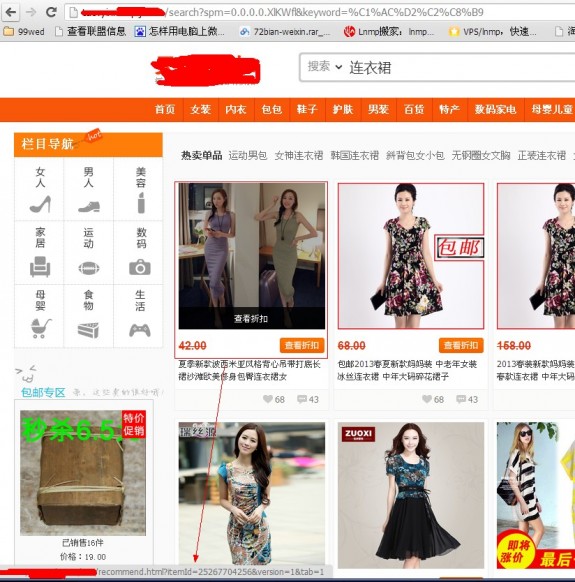Reload the page with the refresh icon

[51, 12]
